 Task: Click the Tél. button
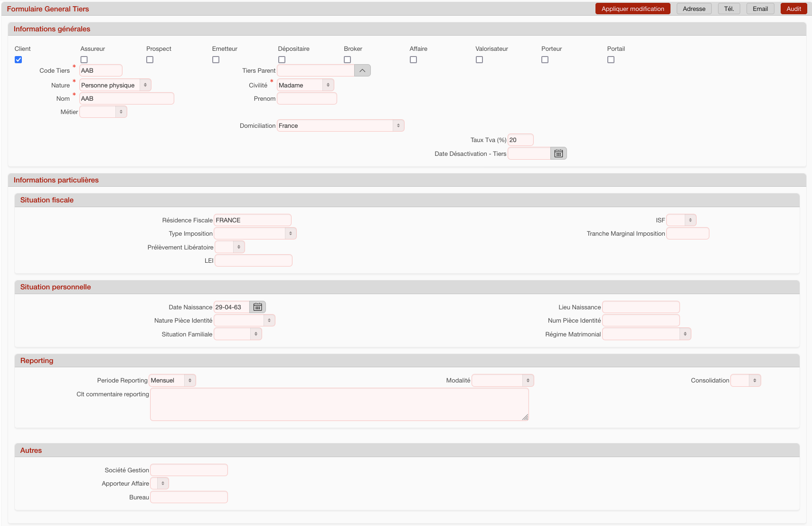pos(729,9)
